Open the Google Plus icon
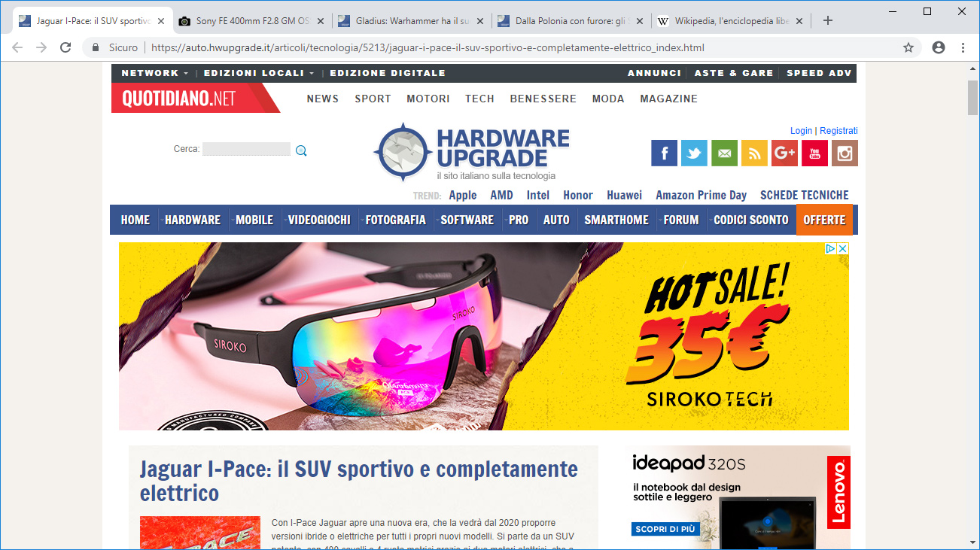This screenshot has height=550, width=980. click(x=784, y=153)
